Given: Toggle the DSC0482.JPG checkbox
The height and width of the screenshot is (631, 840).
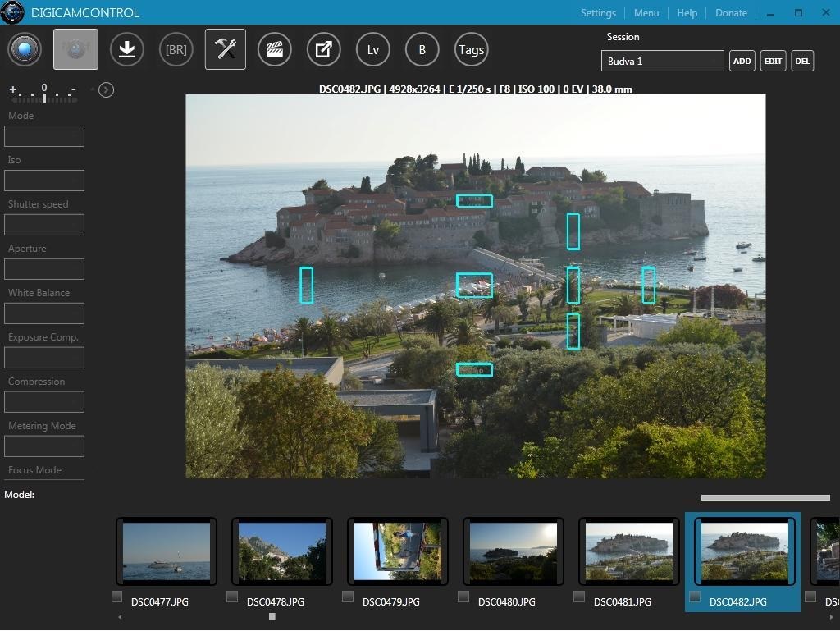Looking at the screenshot, I should point(696,597).
